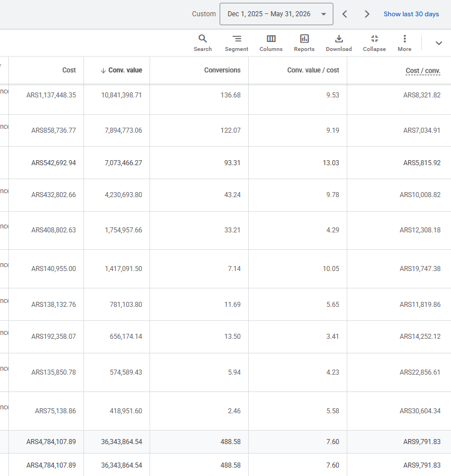This screenshot has width=451, height=476.
Task: Select cost cell ARS542,692.94
Action: [53, 163]
